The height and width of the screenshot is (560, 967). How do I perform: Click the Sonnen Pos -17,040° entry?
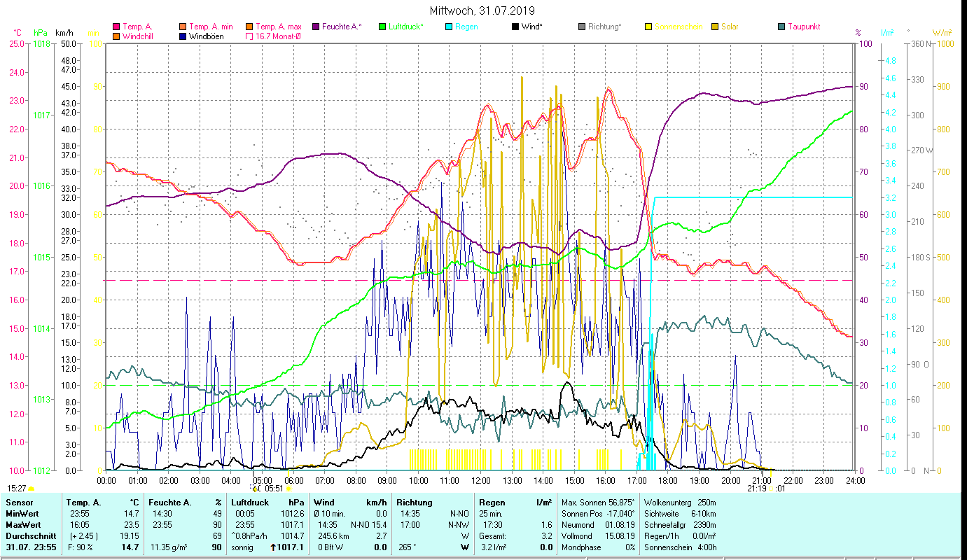click(x=599, y=513)
